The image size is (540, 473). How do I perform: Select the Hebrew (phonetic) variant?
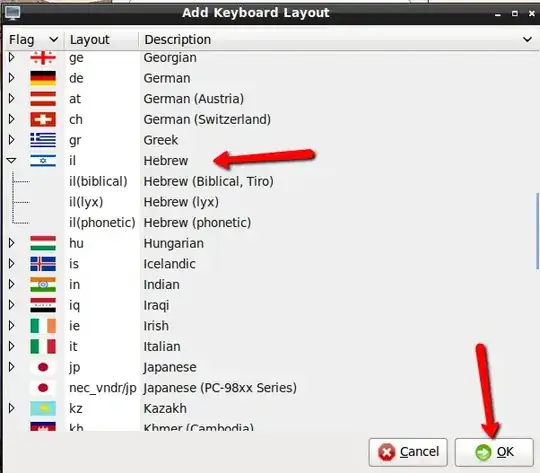(x=197, y=223)
